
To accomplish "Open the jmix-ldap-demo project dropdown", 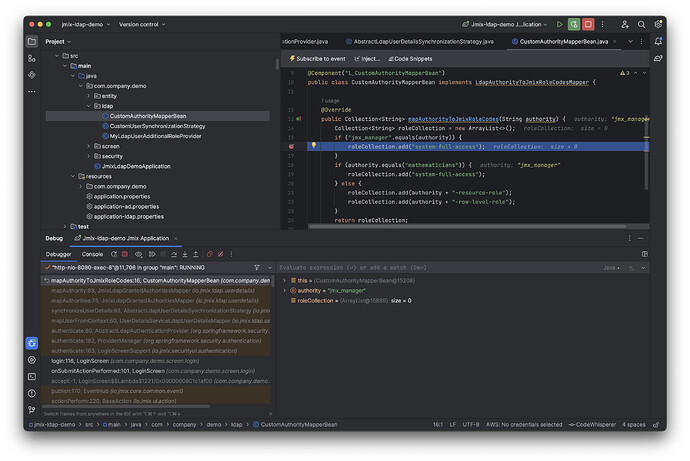I will pos(85,24).
